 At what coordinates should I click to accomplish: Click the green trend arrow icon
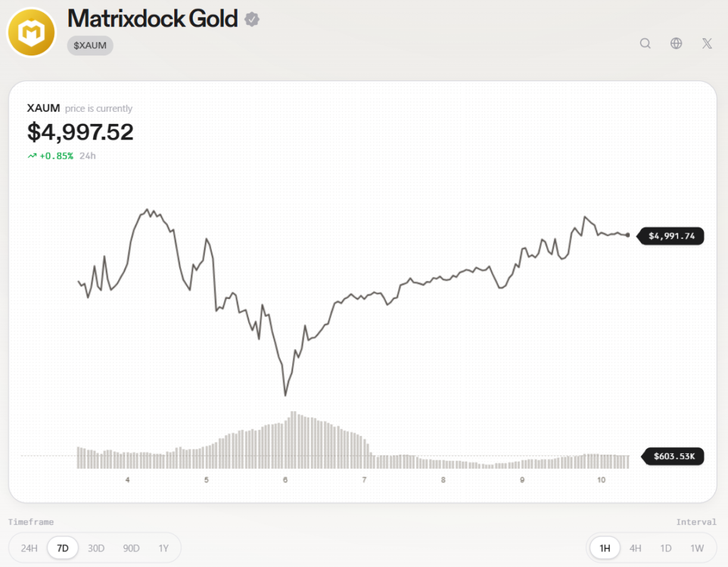coord(31,155)
